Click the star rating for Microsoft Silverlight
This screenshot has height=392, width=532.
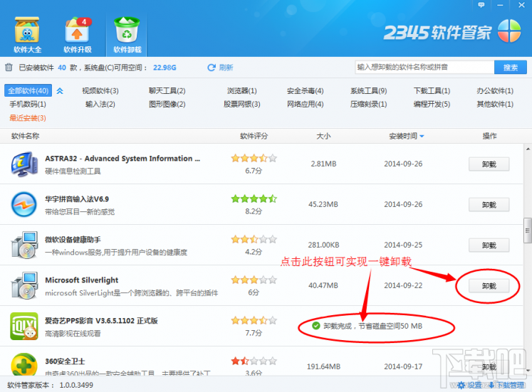point(254,280)
